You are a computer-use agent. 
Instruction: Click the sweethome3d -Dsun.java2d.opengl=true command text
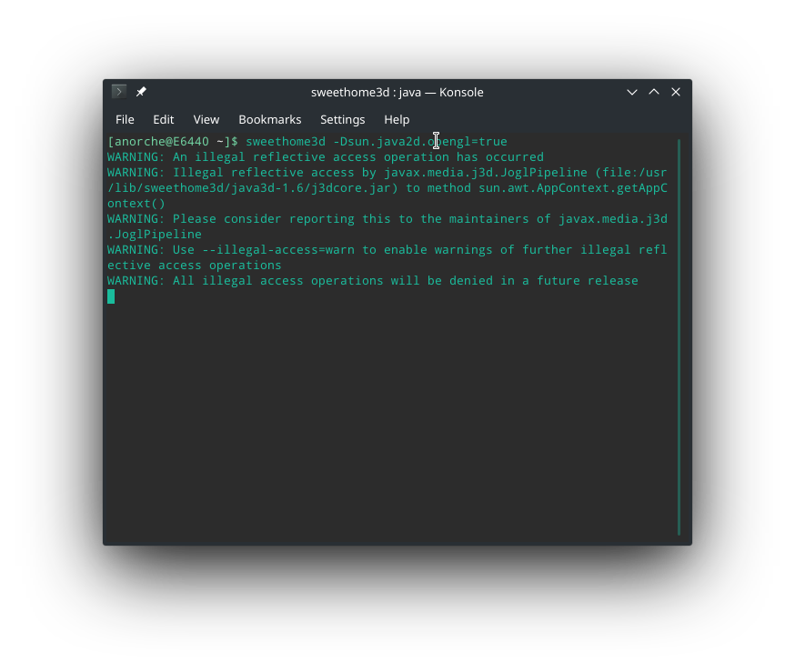(x=377, y=142)
